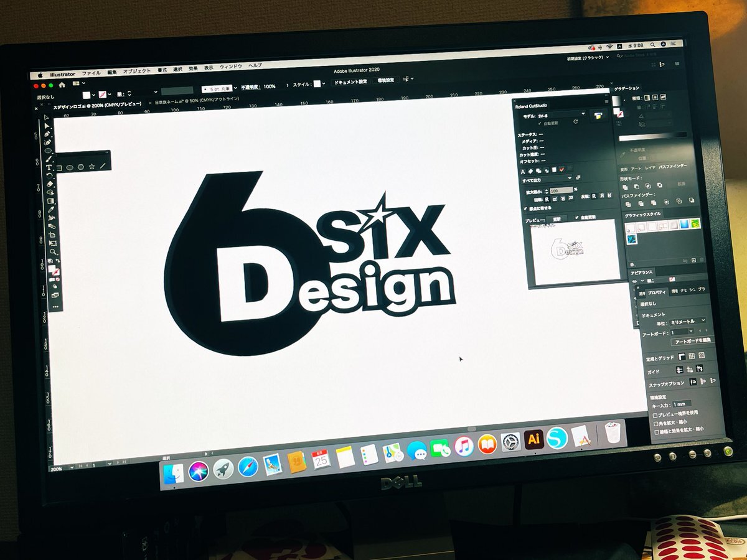Screen dimensions: 747x560
Task: Click the 環境設定 button in control bar
Action: (x=385, y=80)
